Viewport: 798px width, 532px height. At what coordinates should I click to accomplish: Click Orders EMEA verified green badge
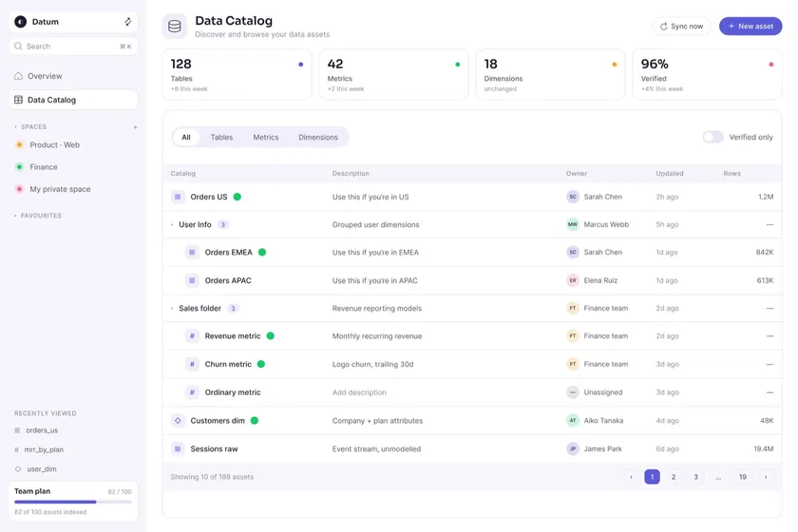pyautogui.click(x=262, y=252)
